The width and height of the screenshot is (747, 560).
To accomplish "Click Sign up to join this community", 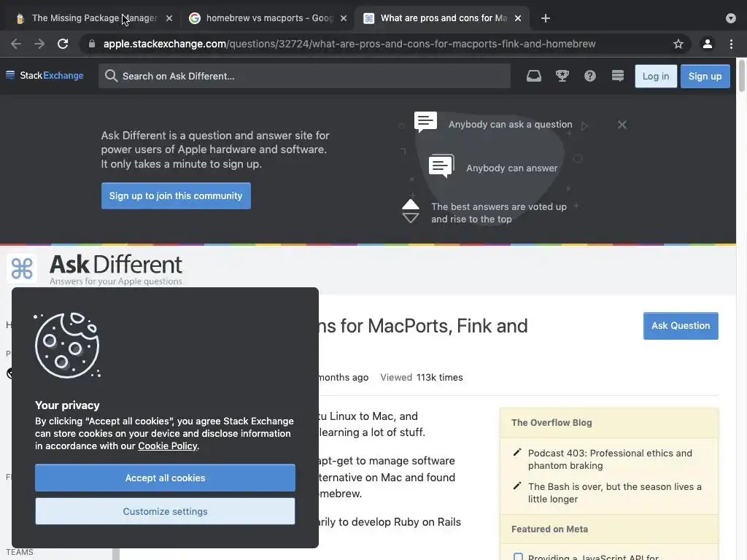I will click(x=176, y=195).
